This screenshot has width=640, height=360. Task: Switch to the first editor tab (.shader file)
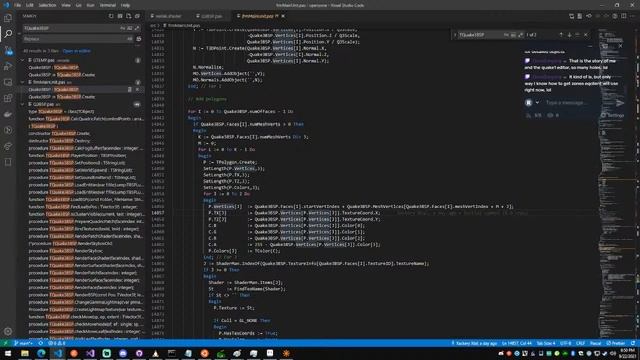coord(168,16)
